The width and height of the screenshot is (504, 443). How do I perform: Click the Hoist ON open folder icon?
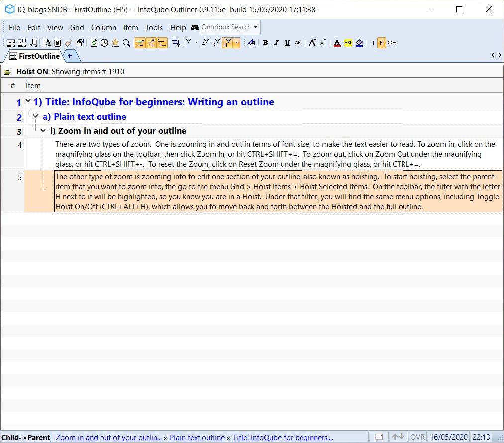[8, 72]
